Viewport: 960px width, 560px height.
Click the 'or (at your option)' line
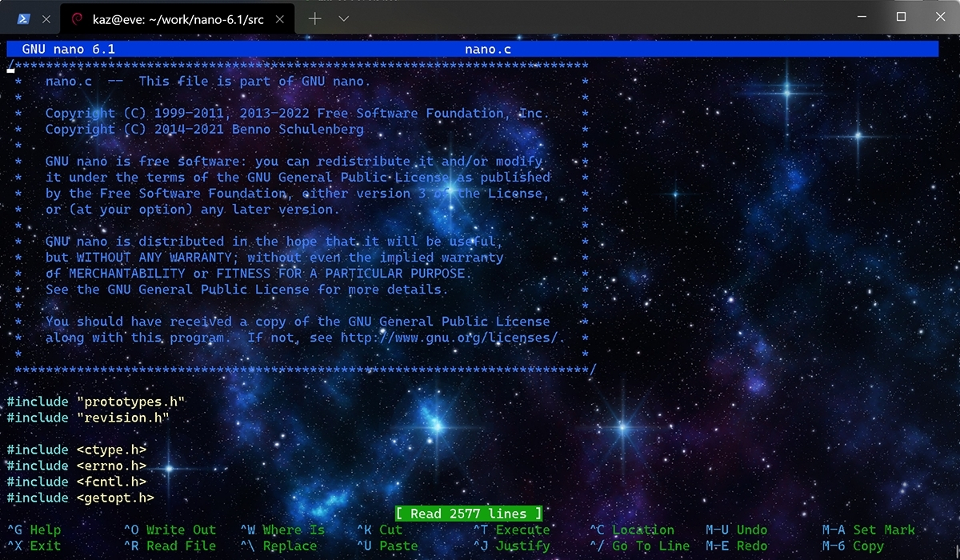(x=193, y=210)
